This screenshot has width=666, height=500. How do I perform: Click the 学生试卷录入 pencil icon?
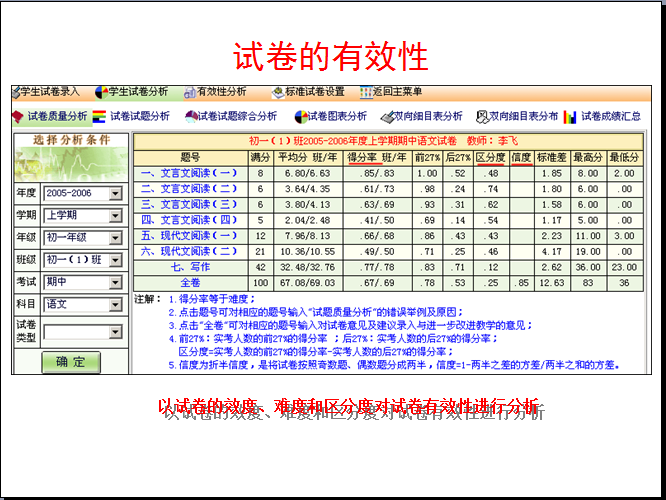pos(17,92)
